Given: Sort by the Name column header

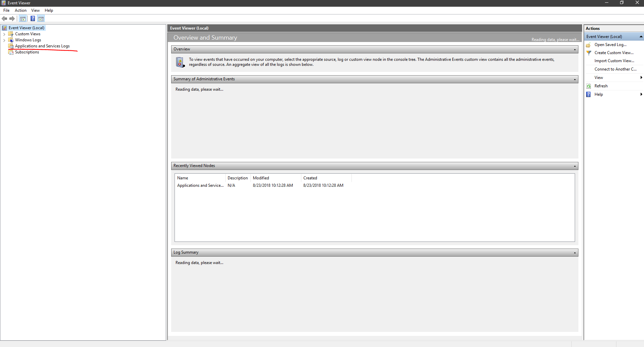Looking at the screenshot, I should [x=200, y=178].
